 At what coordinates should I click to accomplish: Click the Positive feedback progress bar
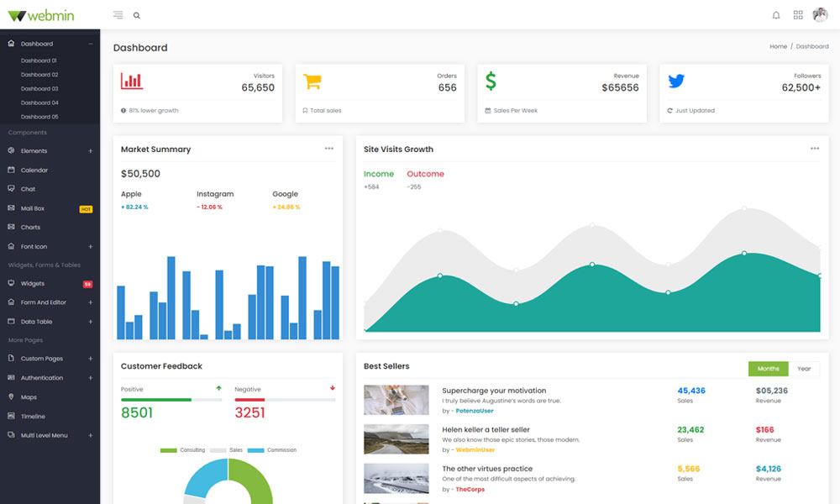[x=171, y=400]
